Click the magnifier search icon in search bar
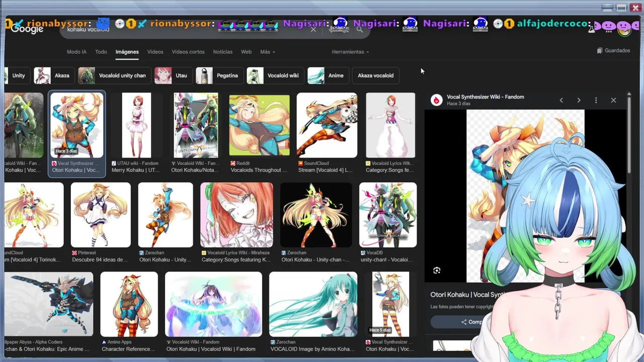Image resolution: width=644 pixels, height=362 pixels. coord(359,30)
